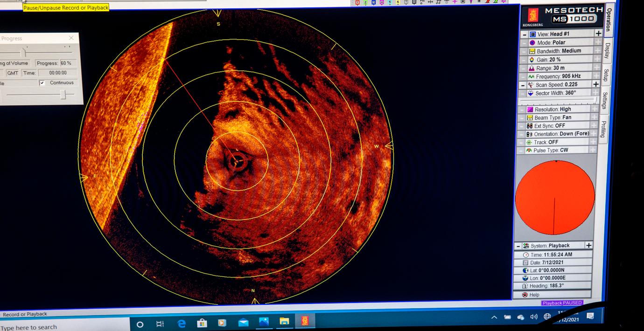644x331 pixels.
Task: Click the Playback PAUSED status label
Action: pos(562,303)
